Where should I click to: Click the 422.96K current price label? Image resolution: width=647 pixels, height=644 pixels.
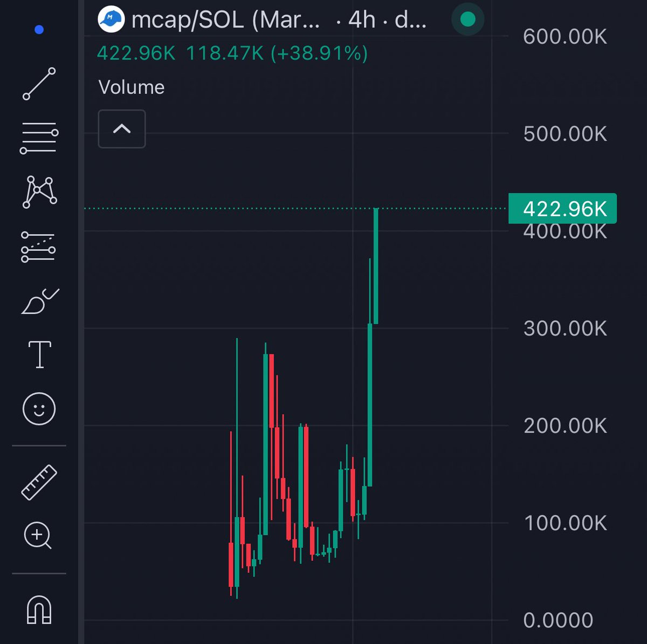tap(562, 208)
